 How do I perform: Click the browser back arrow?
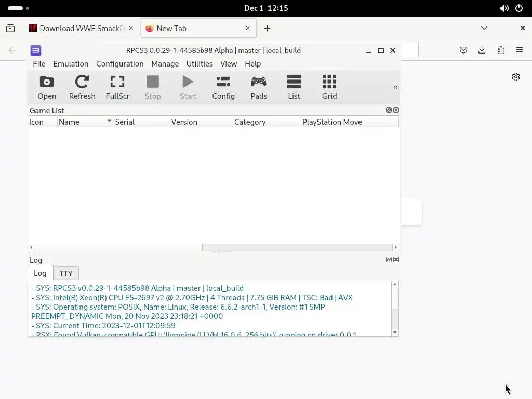(x=12, y=50)
